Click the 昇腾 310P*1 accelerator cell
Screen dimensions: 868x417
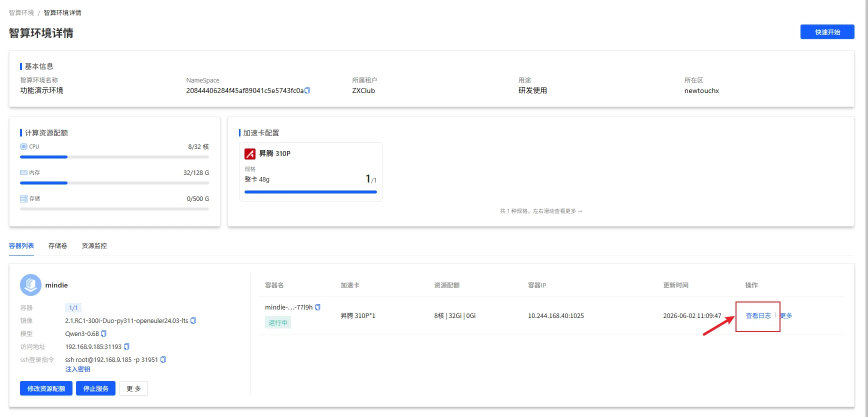click(x=358, y=315)
